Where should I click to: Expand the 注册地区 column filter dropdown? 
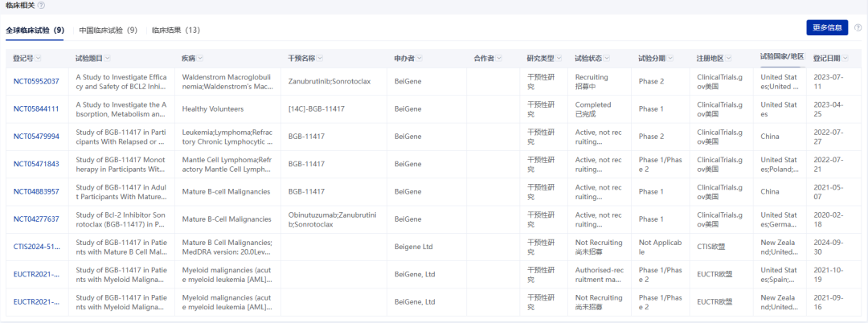coord(728,59)
